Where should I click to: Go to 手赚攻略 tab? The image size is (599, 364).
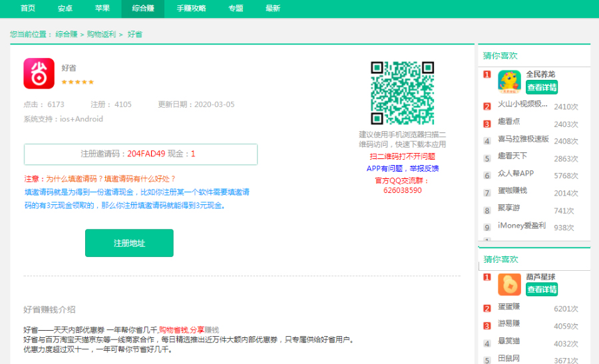[x=192, y=9]
